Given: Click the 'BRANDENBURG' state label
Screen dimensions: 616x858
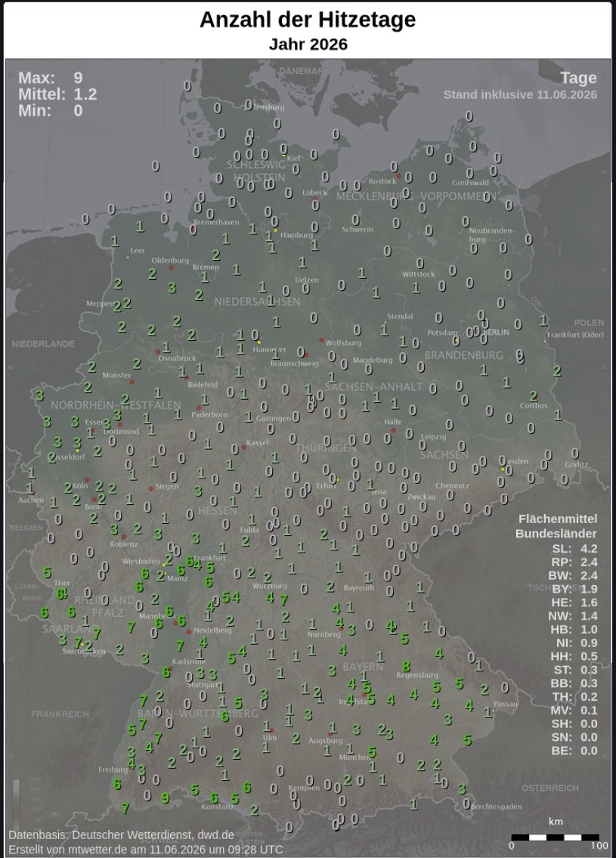Looking at the screenshot, I should pyautogui.click(x=463, y=355).
